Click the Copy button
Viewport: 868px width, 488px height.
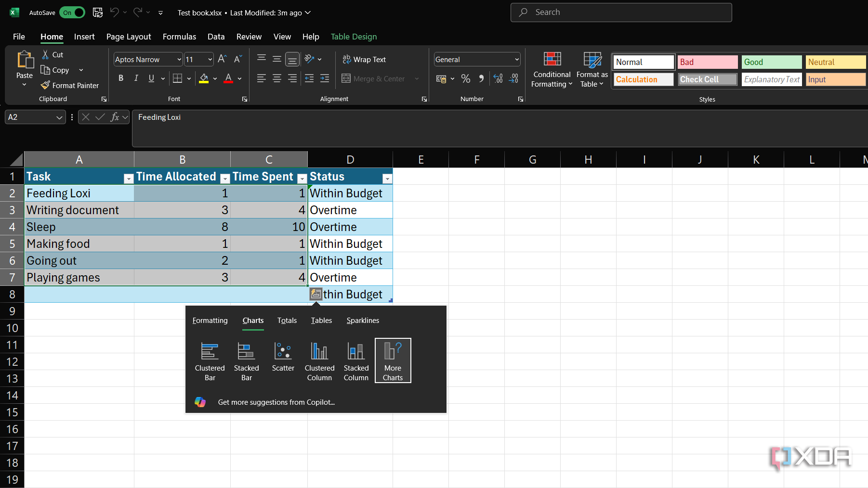pos(56,70)
